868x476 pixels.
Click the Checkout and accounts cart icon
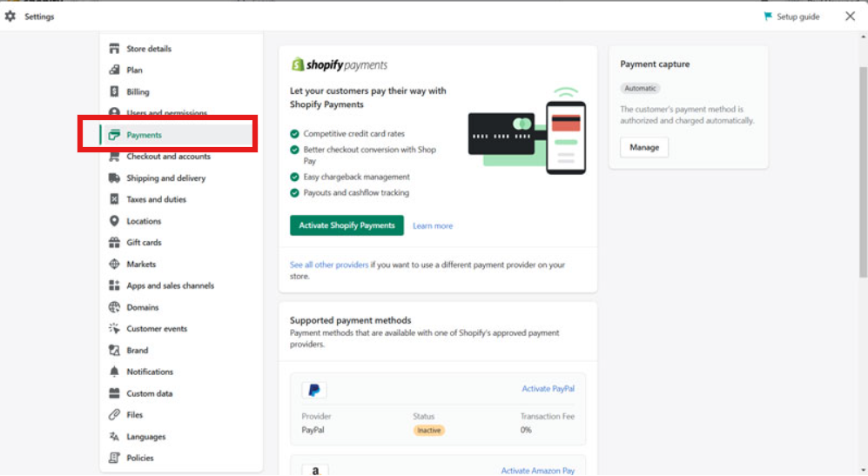pos(114,156)
